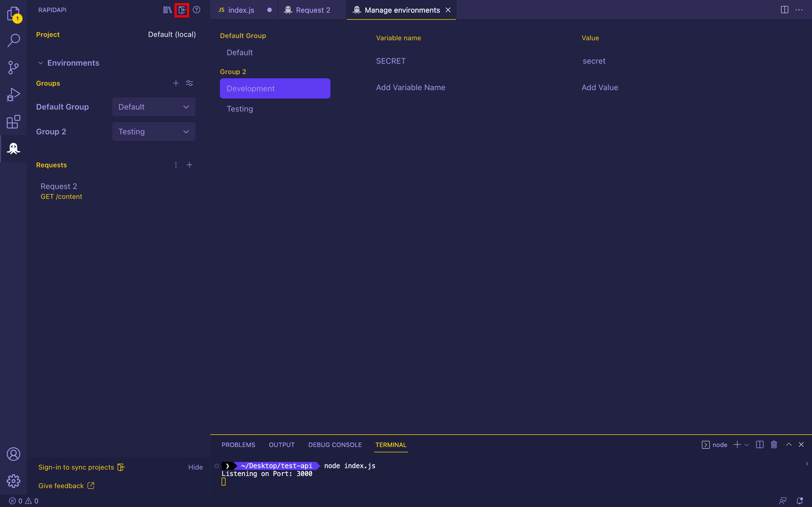The height and width of the screenshot is (507, 812).
Task: Click the environment management icon in toolbar
Action: (x=182, y=10)
